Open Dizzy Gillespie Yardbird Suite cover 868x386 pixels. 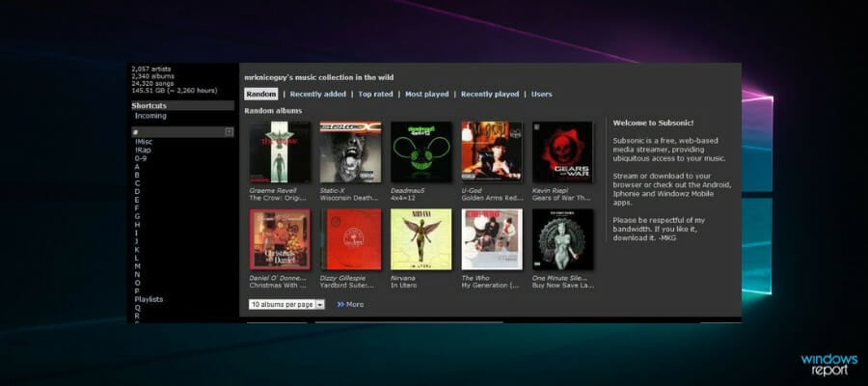click(x=350, y=239)
